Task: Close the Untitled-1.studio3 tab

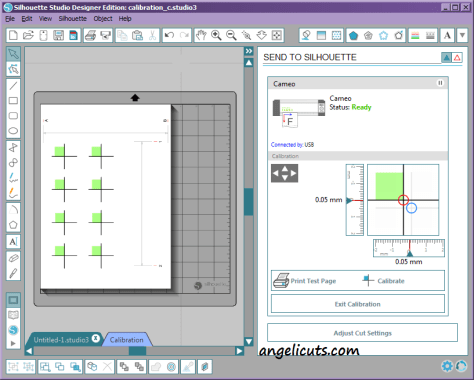Action: (96, 338)
